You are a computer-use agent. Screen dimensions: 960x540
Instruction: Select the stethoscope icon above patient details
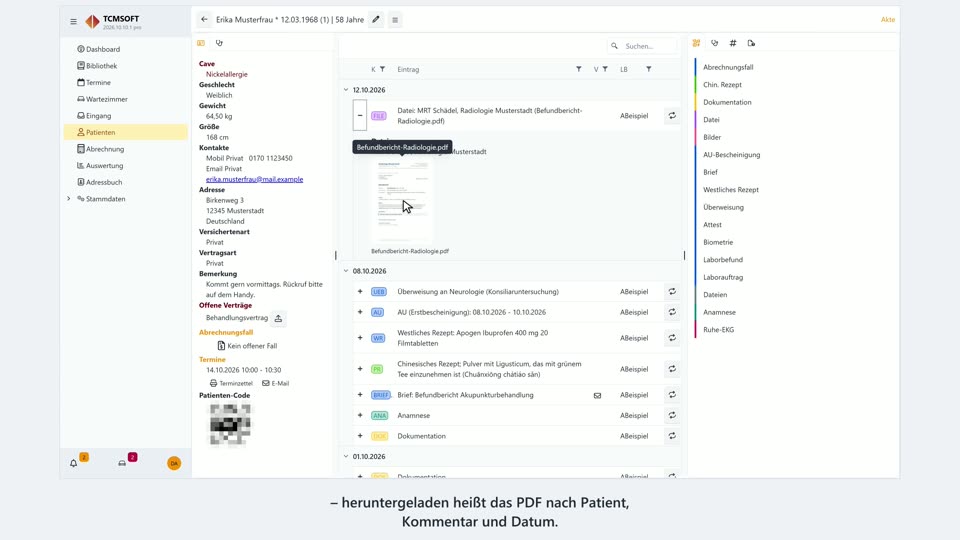(219, 43)
